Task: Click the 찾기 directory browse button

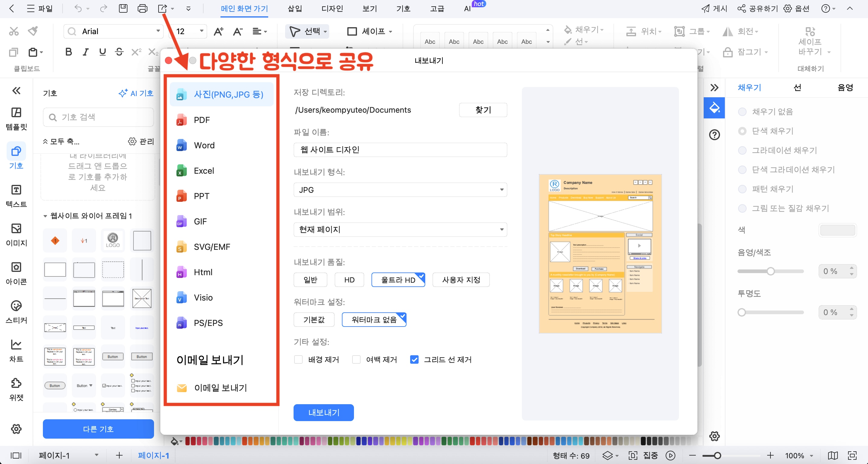Action: click(483, 110)
